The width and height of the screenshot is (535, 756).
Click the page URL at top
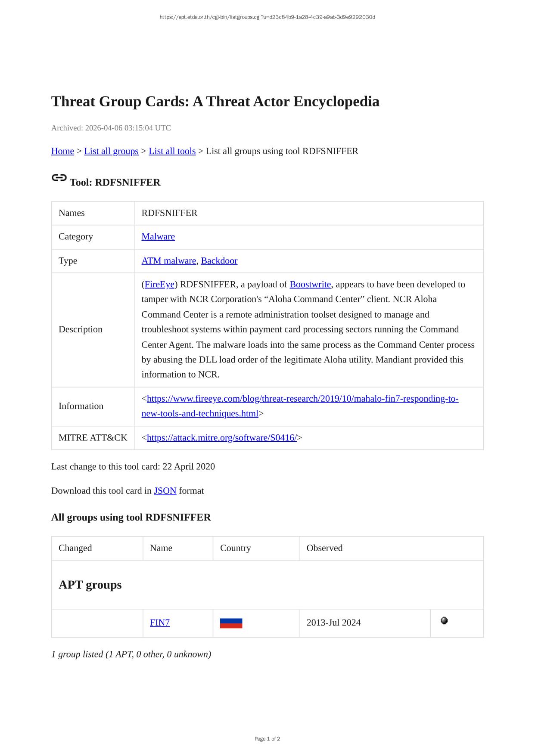click(x=267, y=17)
